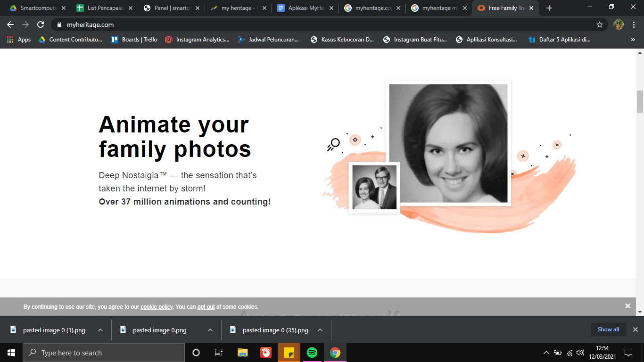The width and height of the screenshot is (644, 362).
Task: Expand options for pasted image 0 (35).png
Action: [320, 330]
